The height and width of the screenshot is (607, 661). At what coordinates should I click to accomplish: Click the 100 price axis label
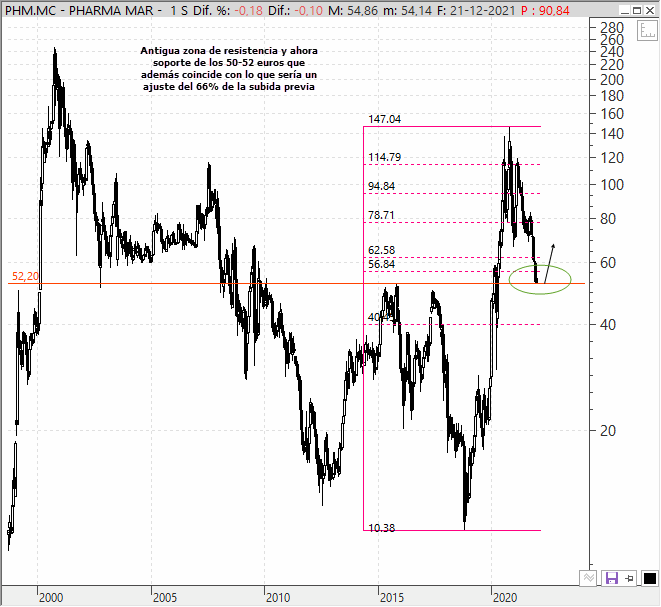(612, 184)
